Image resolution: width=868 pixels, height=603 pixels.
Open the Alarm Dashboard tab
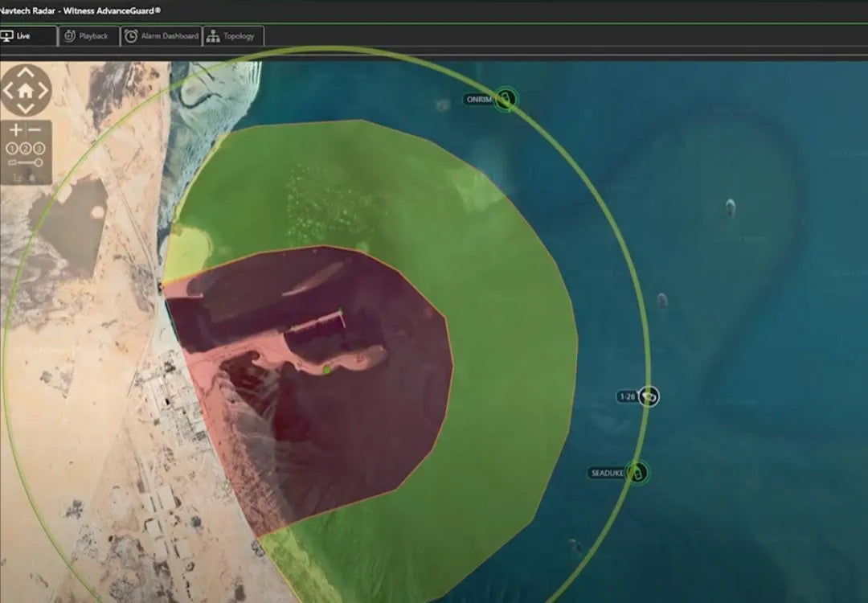click(161, 36)
